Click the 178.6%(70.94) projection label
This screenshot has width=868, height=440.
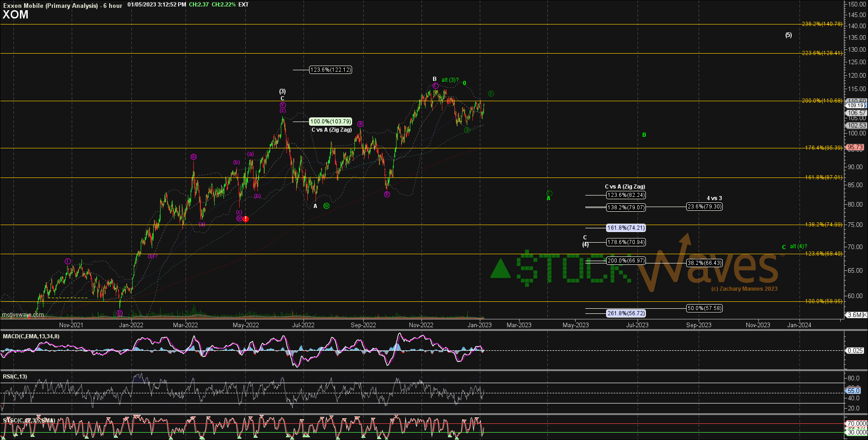626,242
